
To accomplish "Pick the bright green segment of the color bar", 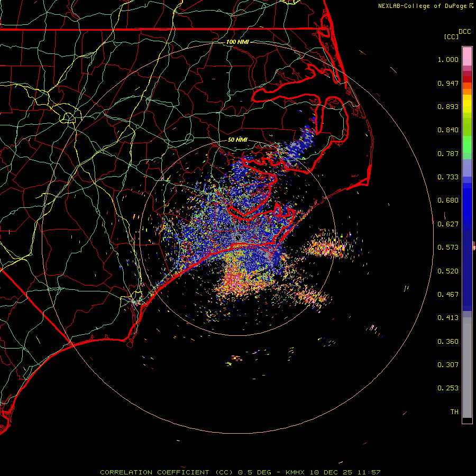I will click(x=467, y=144).
